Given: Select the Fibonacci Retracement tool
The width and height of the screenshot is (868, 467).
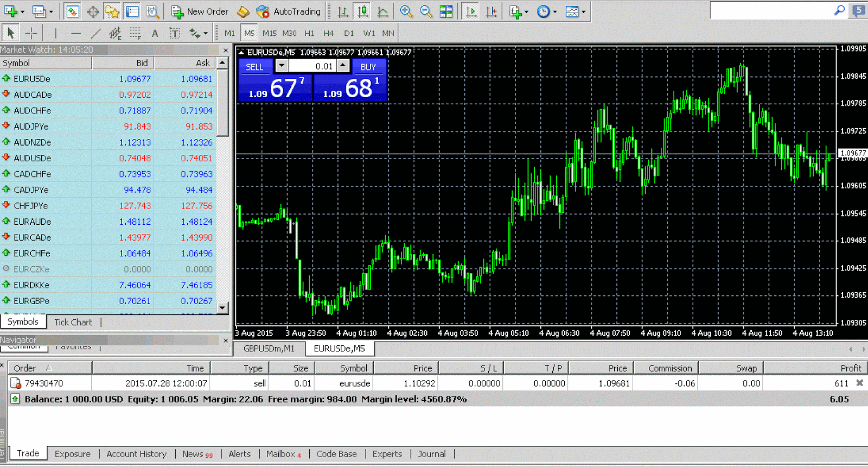Looking at the screenshot, I should click(x=135, y=33).
